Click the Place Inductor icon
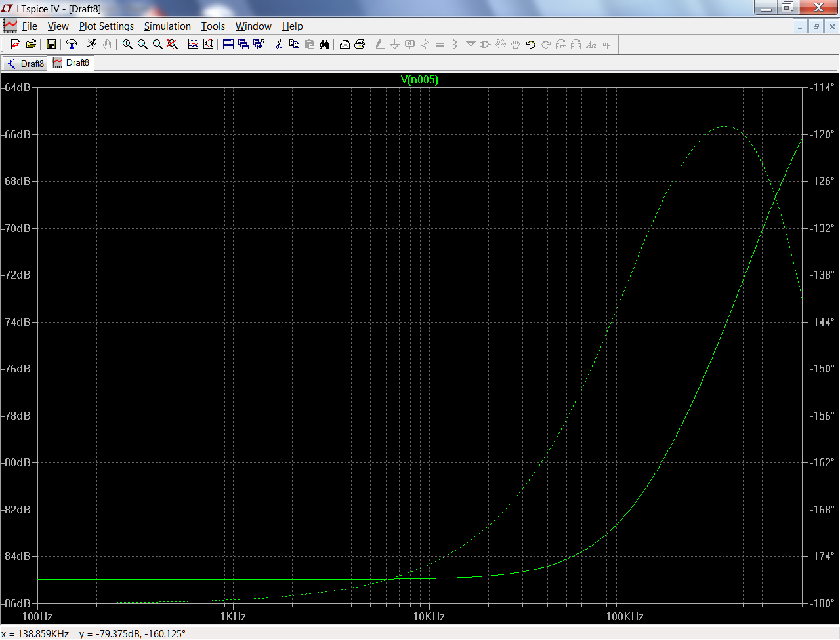Image resolution: width=840 pixels, height=640 pixels. click(x=455, y=44)
